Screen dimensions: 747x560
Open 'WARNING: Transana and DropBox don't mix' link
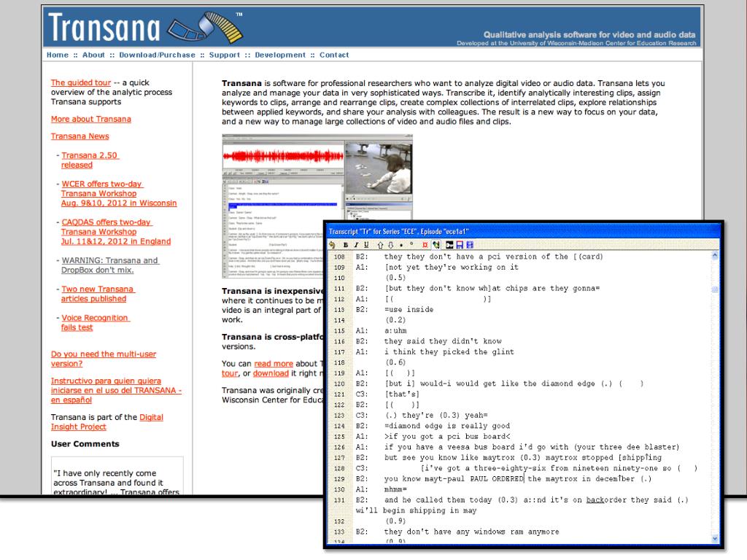(x=109, y=265)
